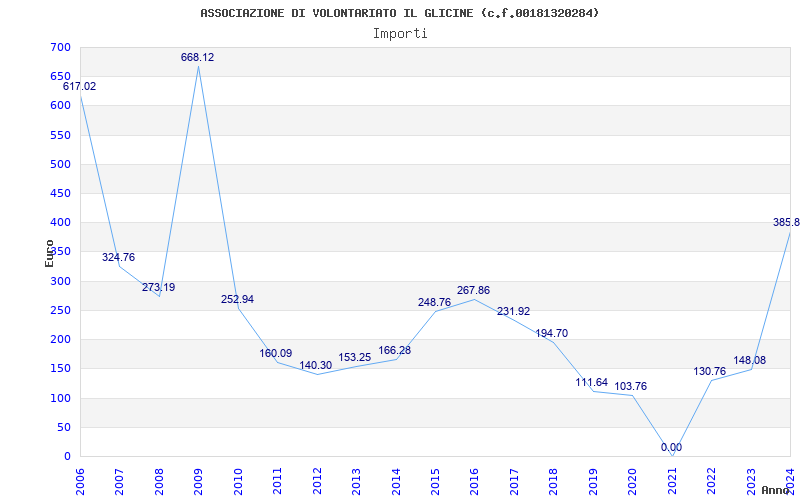The height and width of the screenshot is (500, 800).
Task: Click the 160.09 data label
Action: point(276,353)
